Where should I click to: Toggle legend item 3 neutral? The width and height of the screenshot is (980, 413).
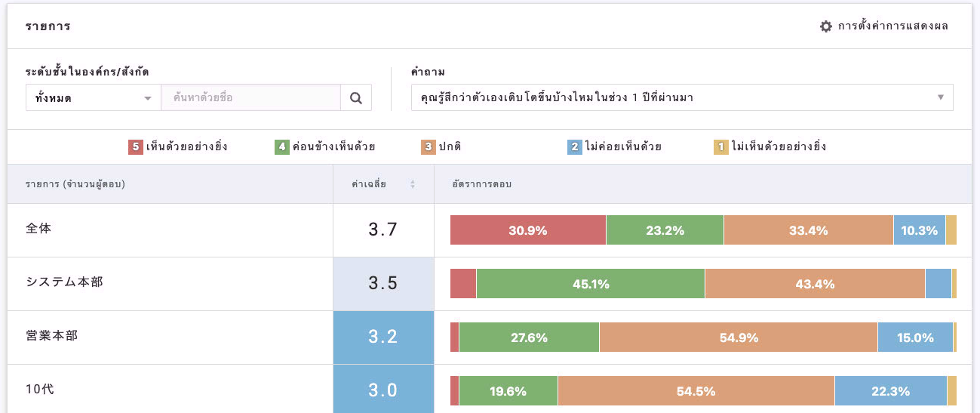tap(447, 147)
